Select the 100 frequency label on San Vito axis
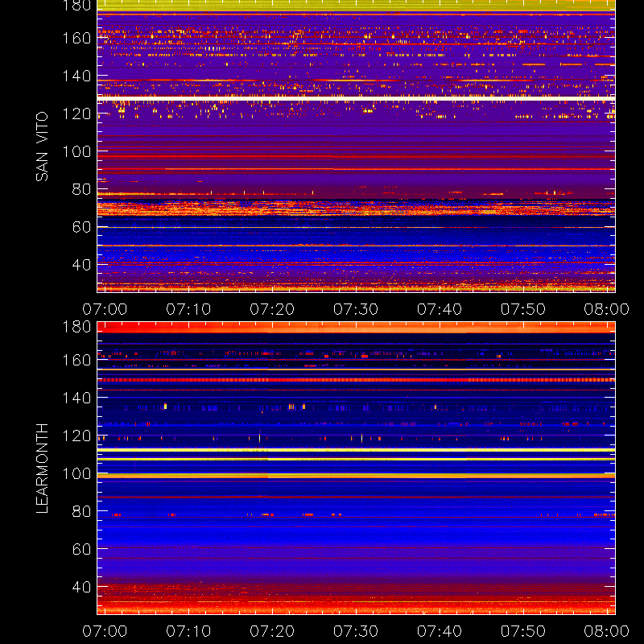 click(76, 151)
